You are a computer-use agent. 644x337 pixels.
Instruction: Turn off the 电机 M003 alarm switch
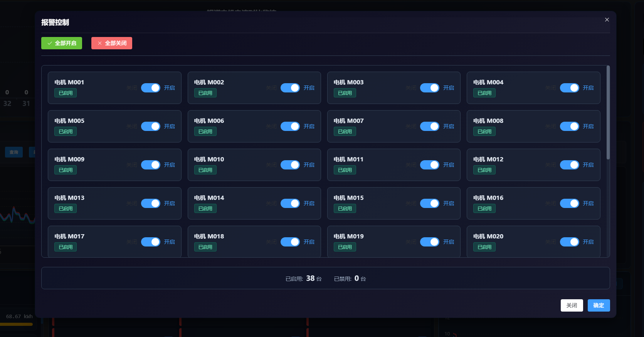pyautogui.click(x=429, y=88)
